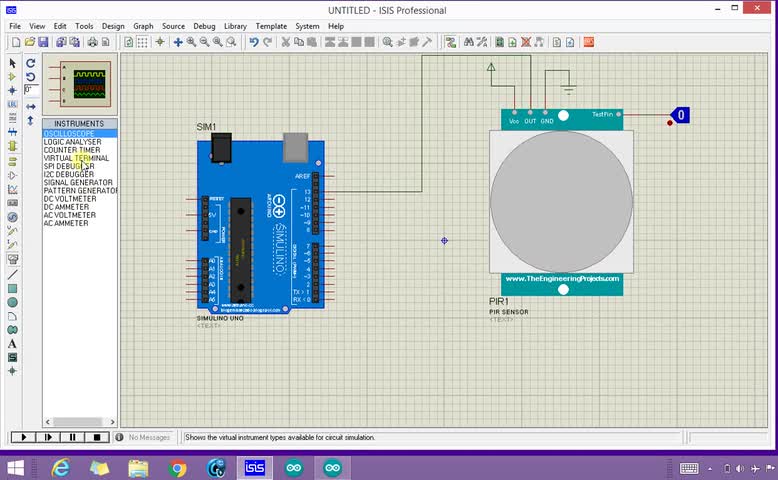Toggle the TestPin logic state on PIR sensor
Viewport: 778px width, 480px height.
681,115
